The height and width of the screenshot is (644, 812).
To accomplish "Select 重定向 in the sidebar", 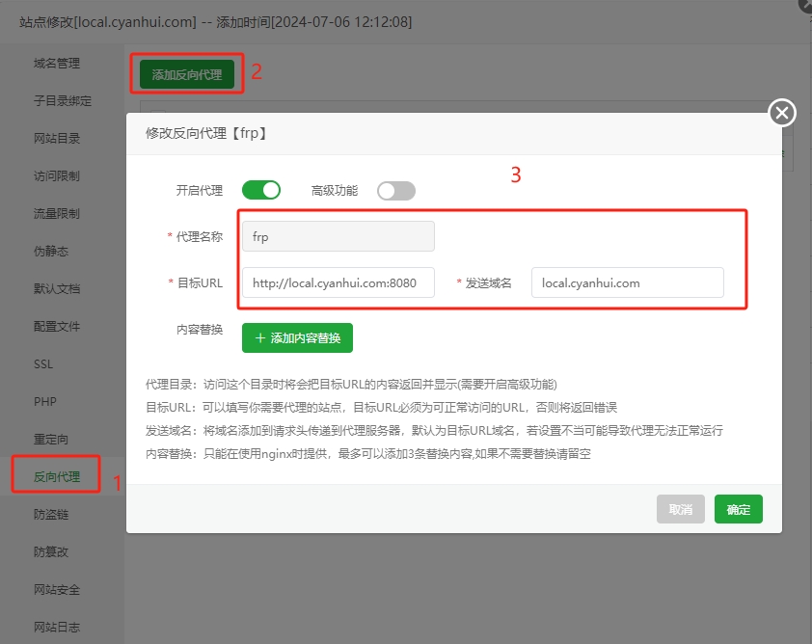I will click(x=51, y=439).
